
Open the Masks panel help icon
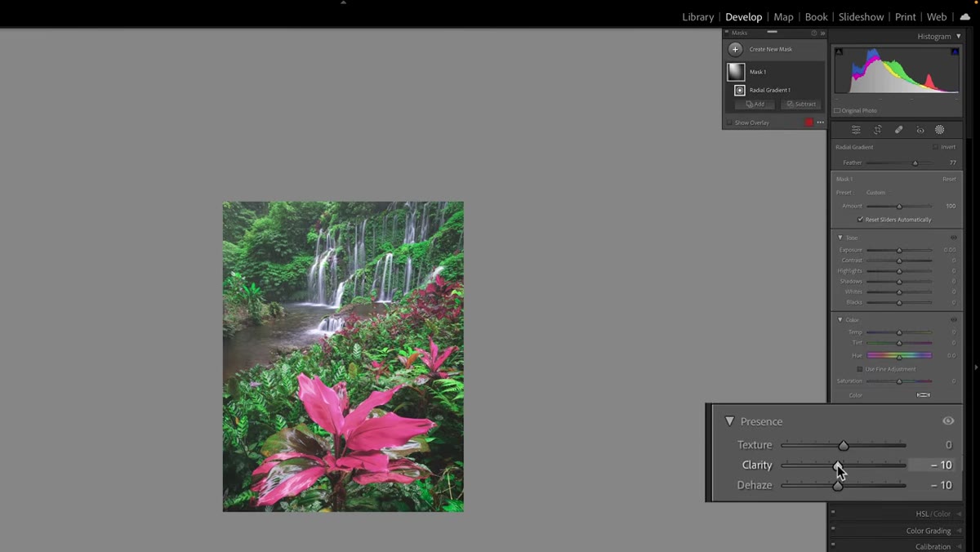coord(813,33)
